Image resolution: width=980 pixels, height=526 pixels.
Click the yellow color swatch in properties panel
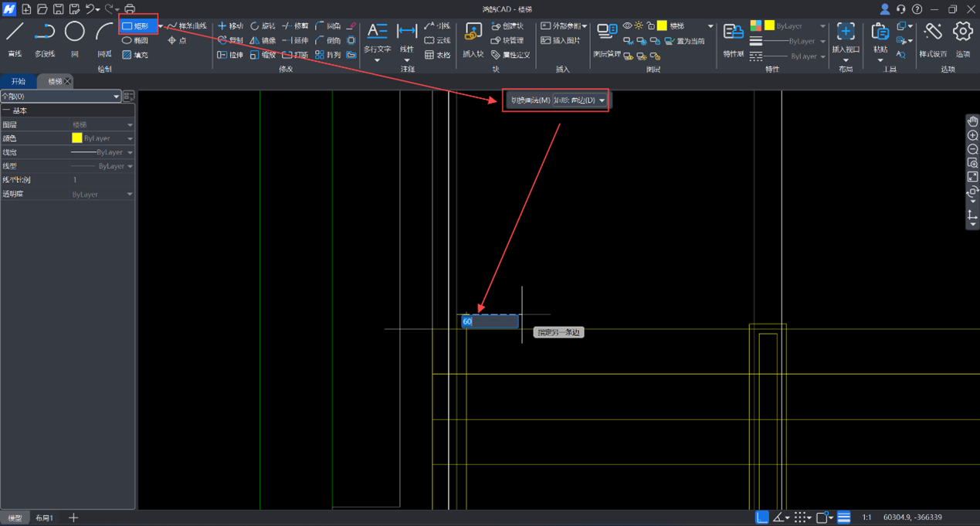76,138
